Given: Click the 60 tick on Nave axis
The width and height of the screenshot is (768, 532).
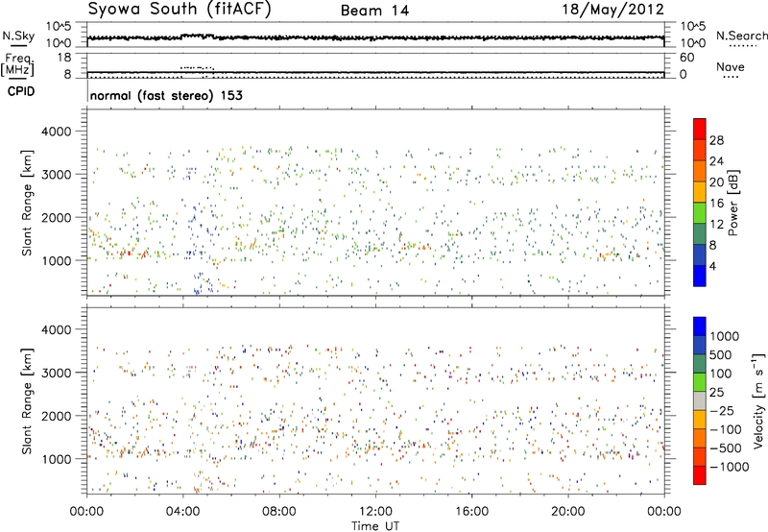Looking at the screenshot, I should (x=686, y=58).
